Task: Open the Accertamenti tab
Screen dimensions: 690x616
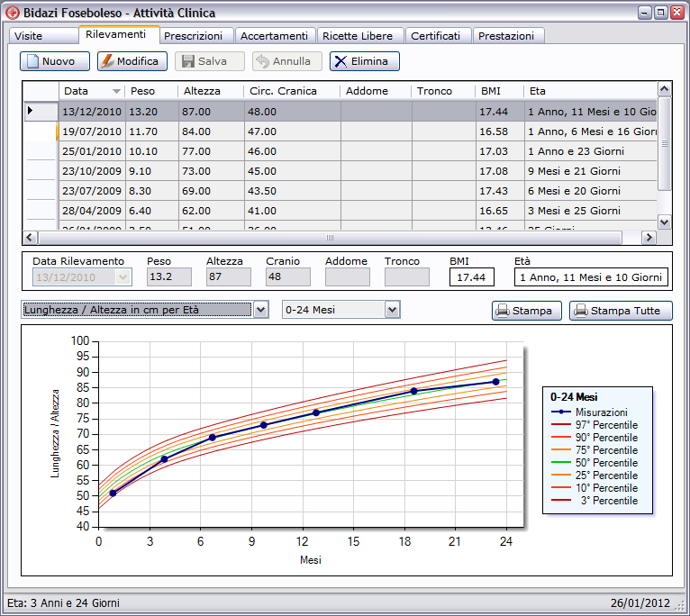Action: [x=274, y=36]
